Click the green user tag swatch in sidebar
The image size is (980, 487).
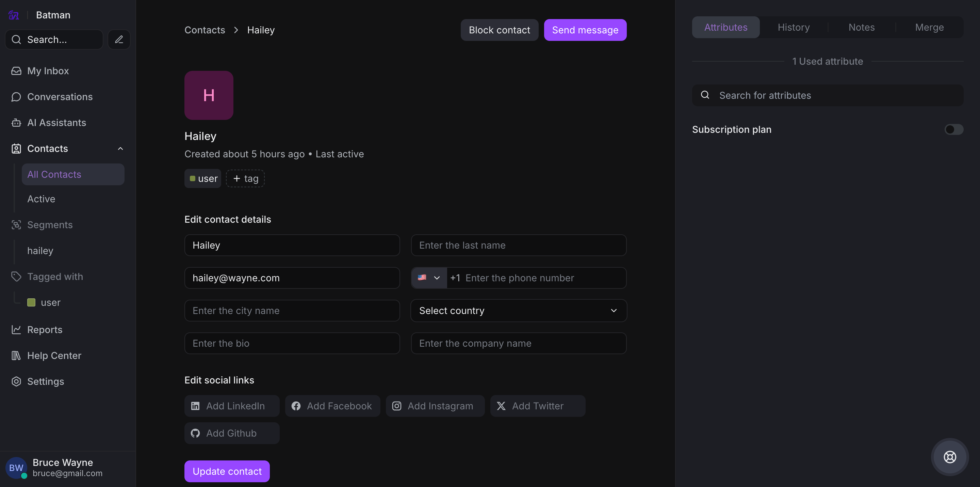tap(31, 302)
